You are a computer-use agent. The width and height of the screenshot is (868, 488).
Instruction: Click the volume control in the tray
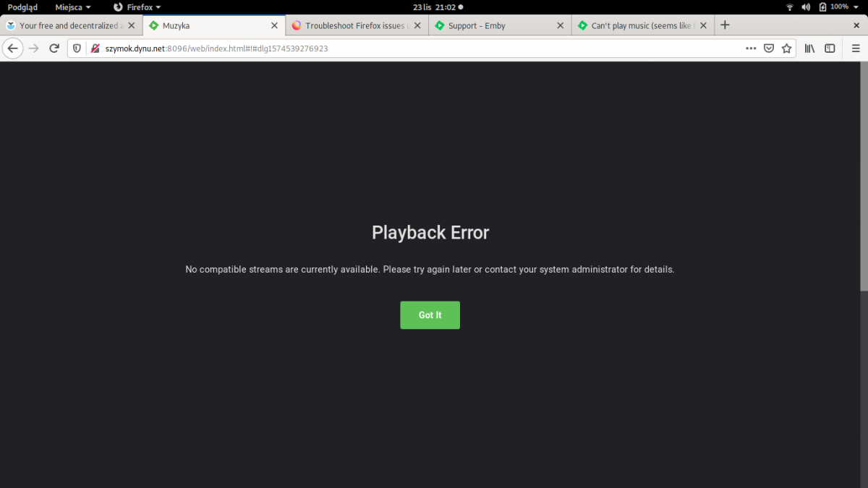pos(806,7)
